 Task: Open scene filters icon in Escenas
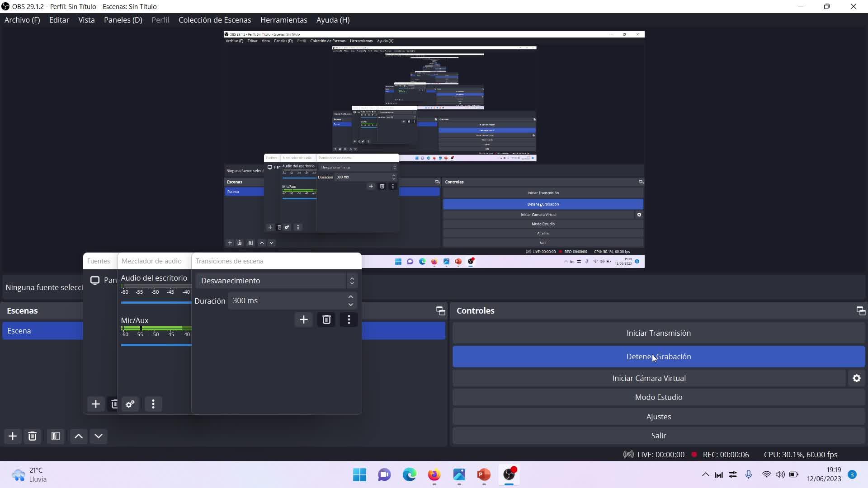click(56, 436)
